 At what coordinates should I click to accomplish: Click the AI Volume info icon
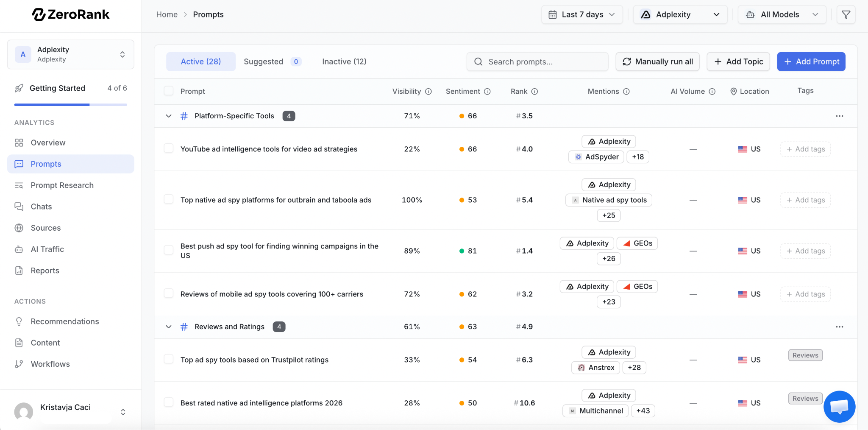click(712, 92)
